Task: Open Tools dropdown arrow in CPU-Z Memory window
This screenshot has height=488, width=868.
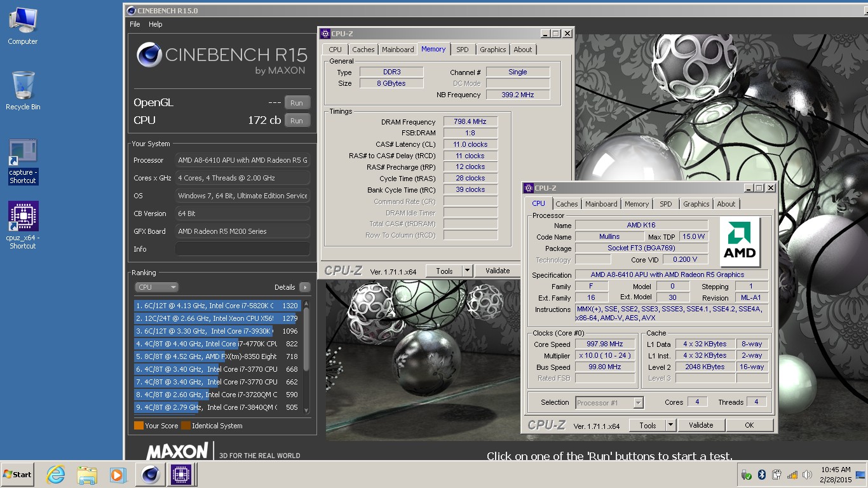Action: (467, 271)
